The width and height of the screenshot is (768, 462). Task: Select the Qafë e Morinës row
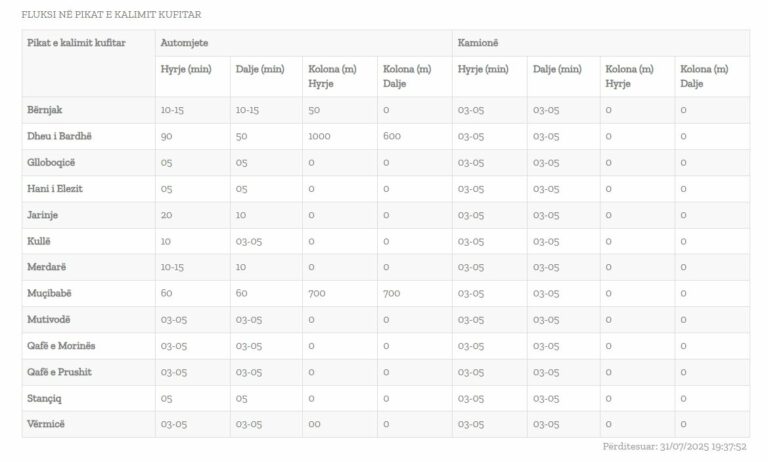pyautogui.click(x=62, y=345)
